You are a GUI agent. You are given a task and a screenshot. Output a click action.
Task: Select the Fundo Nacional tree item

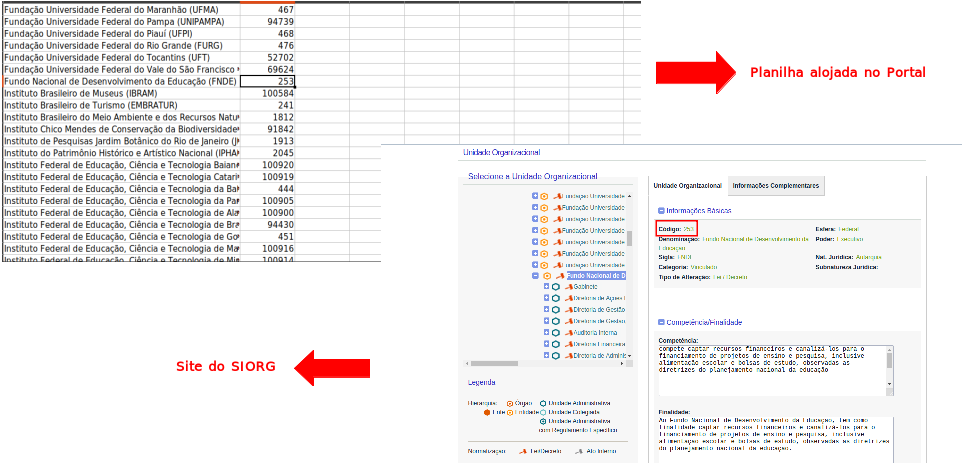pos(595,276)
